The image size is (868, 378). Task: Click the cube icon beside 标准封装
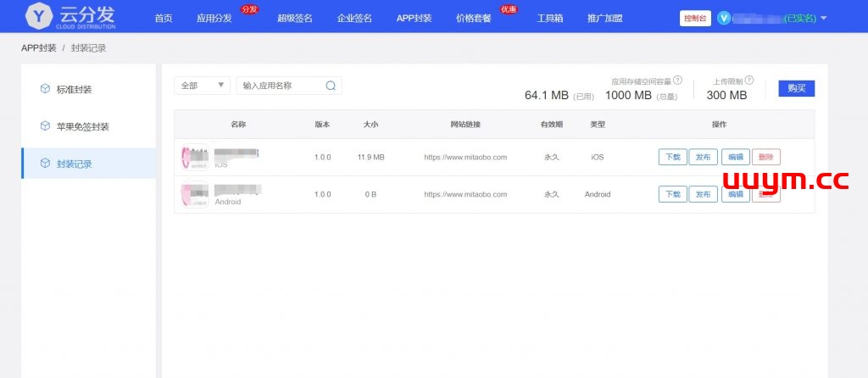(45, 89)
